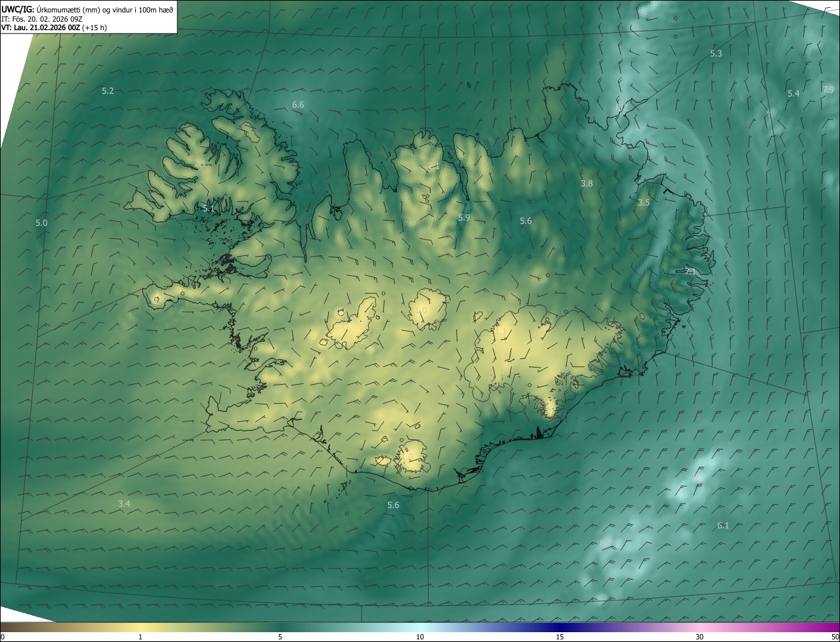Click the 5.3 value label on the map
This screenshot has width=840, height=642.
[716, 54]
